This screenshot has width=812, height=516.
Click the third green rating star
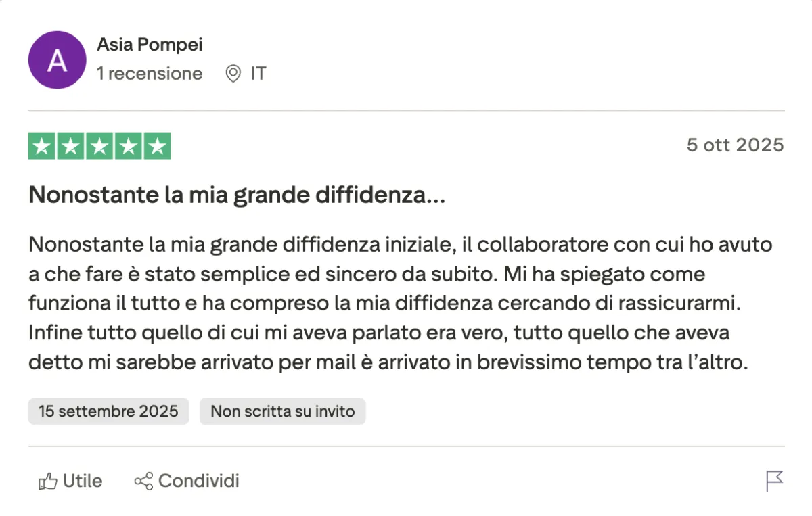(x=99, y=146)
